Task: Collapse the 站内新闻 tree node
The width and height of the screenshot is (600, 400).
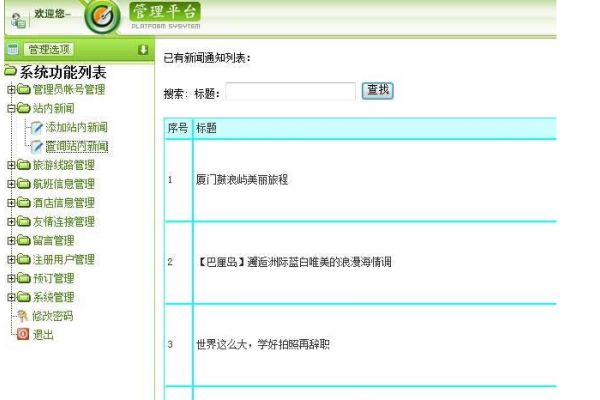Action: point(11,108)
